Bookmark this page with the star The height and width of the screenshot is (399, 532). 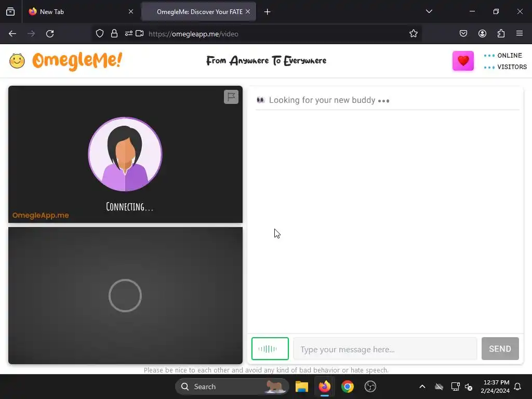[x=413, y=33]
